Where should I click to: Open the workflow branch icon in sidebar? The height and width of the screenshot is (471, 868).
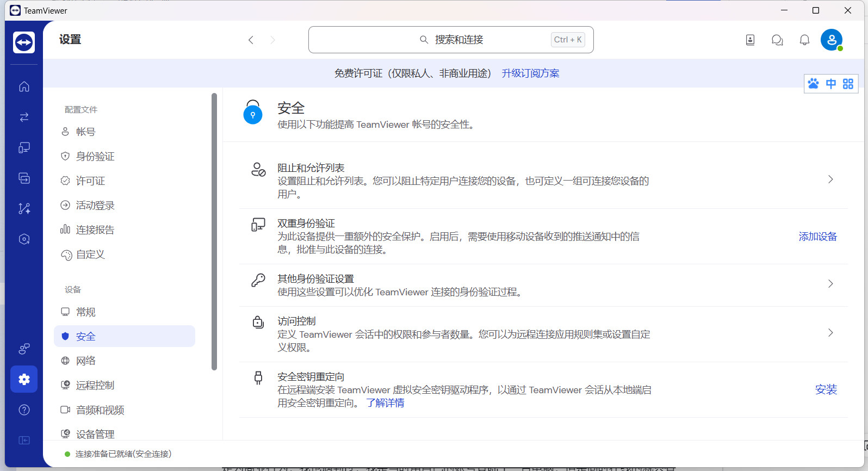[24, 208]
